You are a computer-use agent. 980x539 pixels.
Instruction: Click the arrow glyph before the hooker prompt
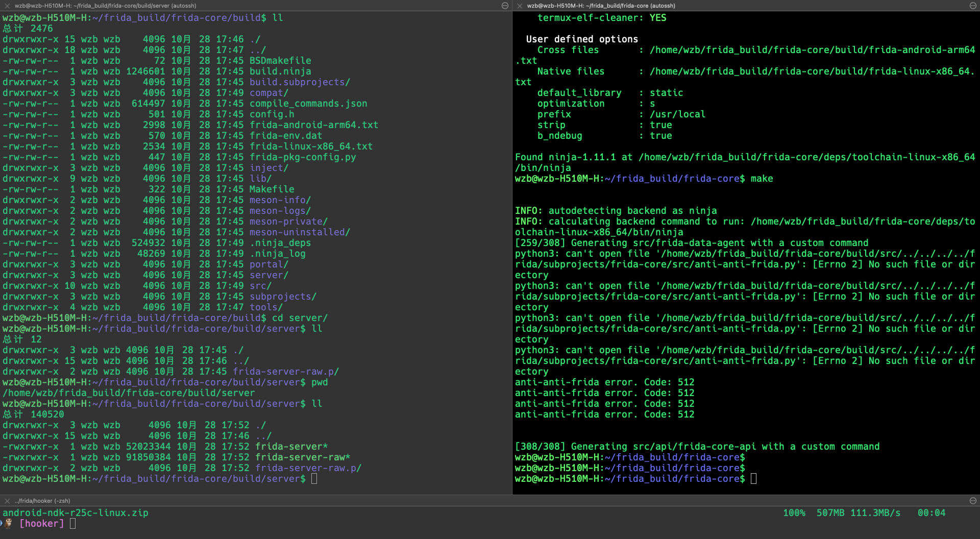pos(3,523)
